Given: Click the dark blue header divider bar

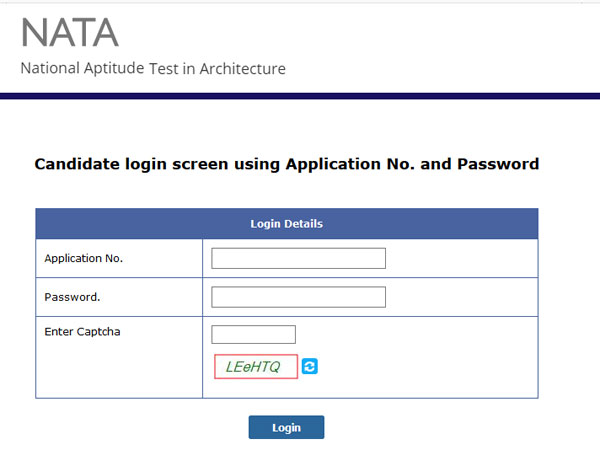Looking at the screenshot, I should click(300, 96).
